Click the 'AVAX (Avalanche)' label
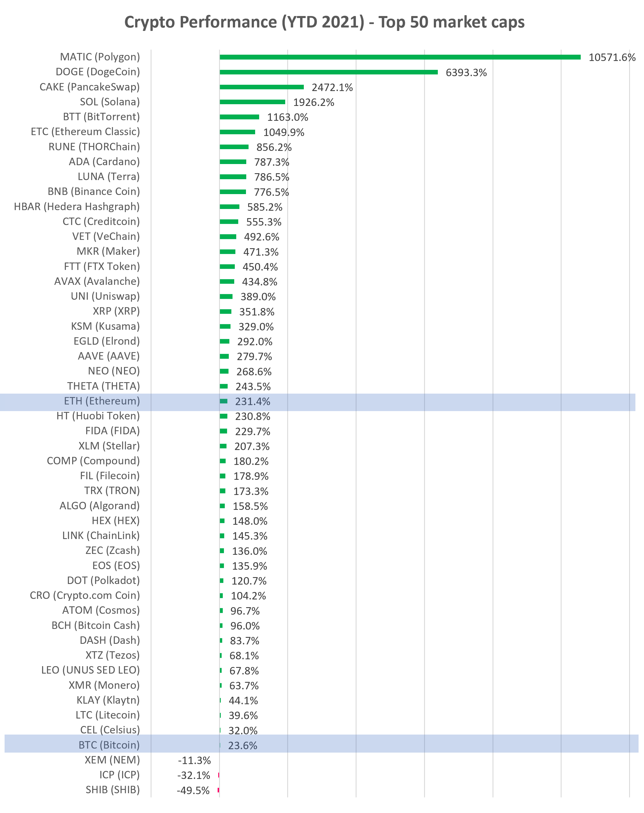The height and width of the screenshot is (813, 644). 97,281
